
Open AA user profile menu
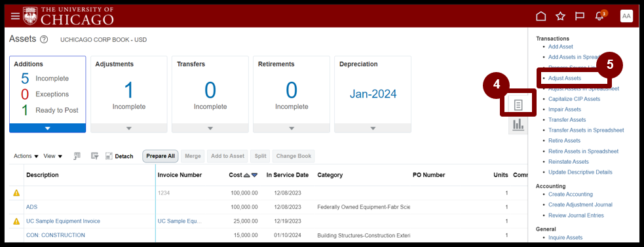coord(626,16)
